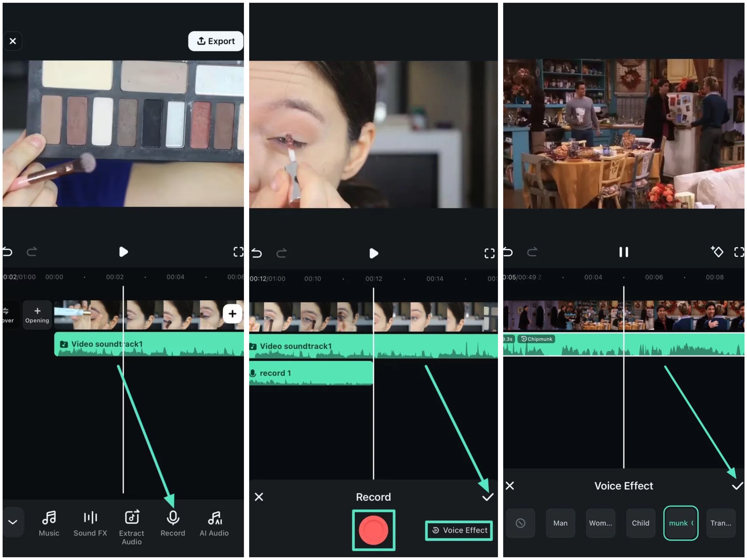Screen dimensions: 747x560
Task: Add an Opening clip
Action: pos(37,315)
